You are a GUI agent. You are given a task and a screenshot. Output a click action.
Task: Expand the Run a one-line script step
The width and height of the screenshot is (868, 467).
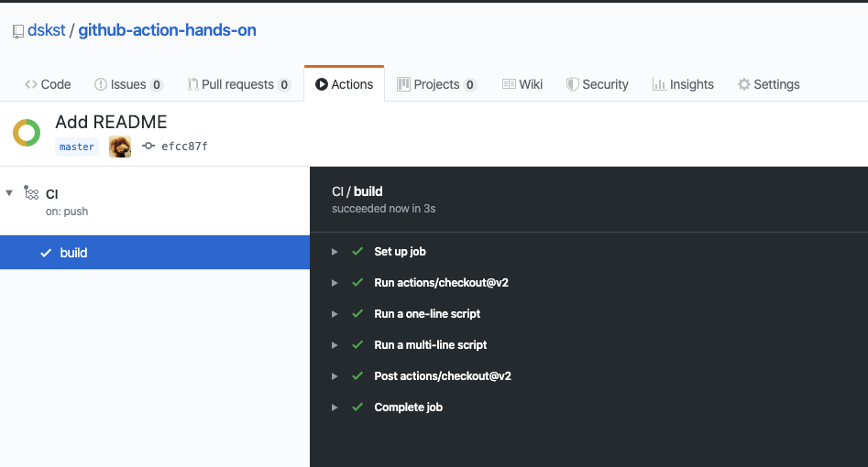click(x=335, y=314)
